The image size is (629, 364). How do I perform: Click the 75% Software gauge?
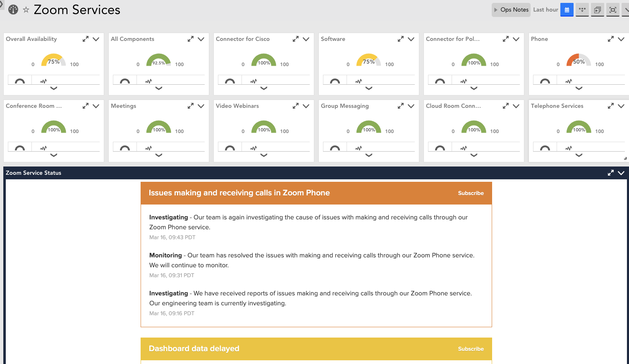click(x=369, y=60)
